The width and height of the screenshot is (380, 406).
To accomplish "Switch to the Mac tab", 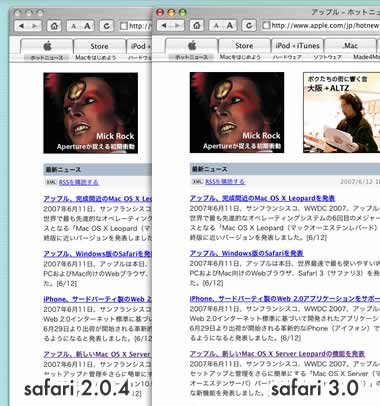I will pos(350,46).
